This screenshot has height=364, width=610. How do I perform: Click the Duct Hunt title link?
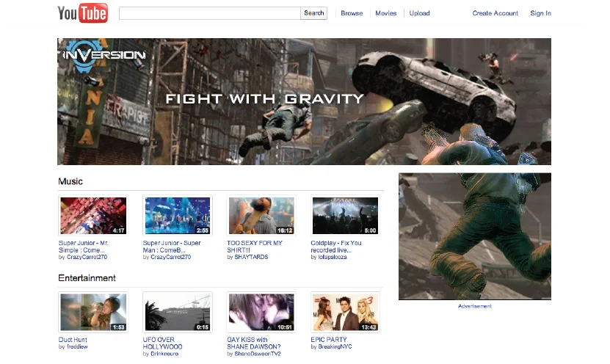[x=73, y=340]
